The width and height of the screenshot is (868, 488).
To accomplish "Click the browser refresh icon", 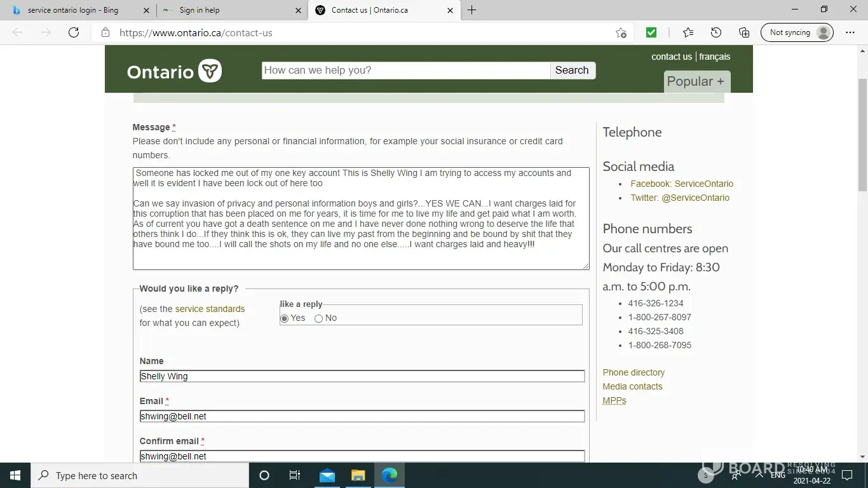I will [74, 32].
